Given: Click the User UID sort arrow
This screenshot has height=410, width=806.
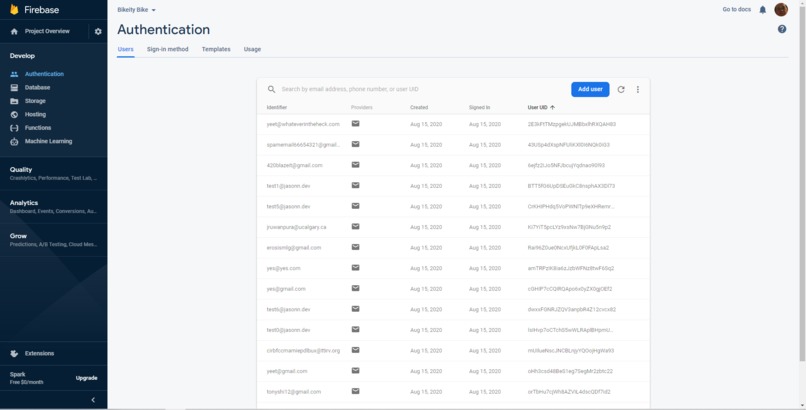Looking at the screenshot, I should pyautogui.click(x=553, y=107).
